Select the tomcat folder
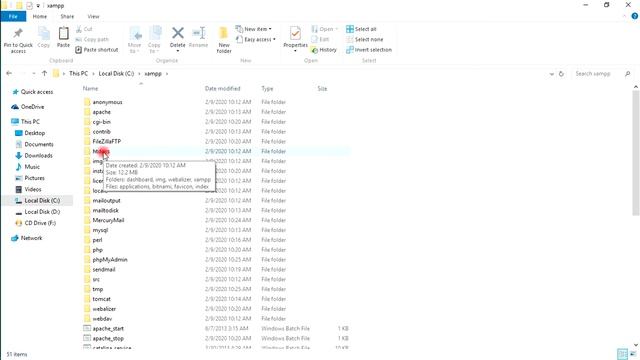 pyautogui.click(x=101, y=299)
